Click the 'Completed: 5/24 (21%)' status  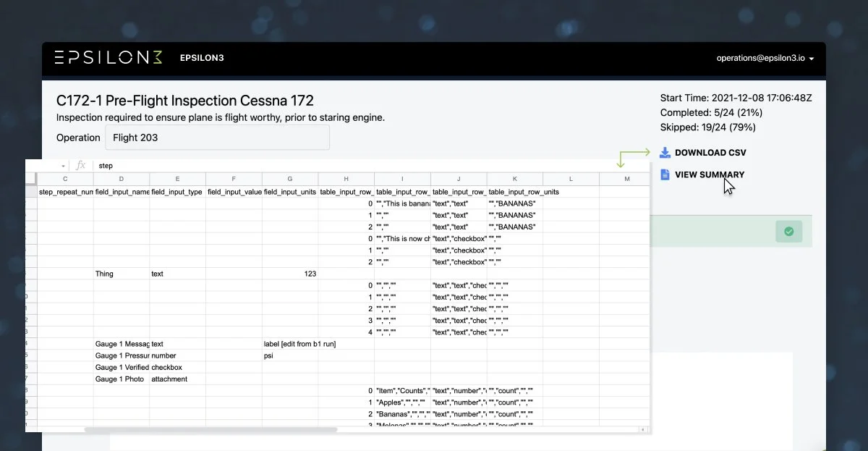click(711, 112)
